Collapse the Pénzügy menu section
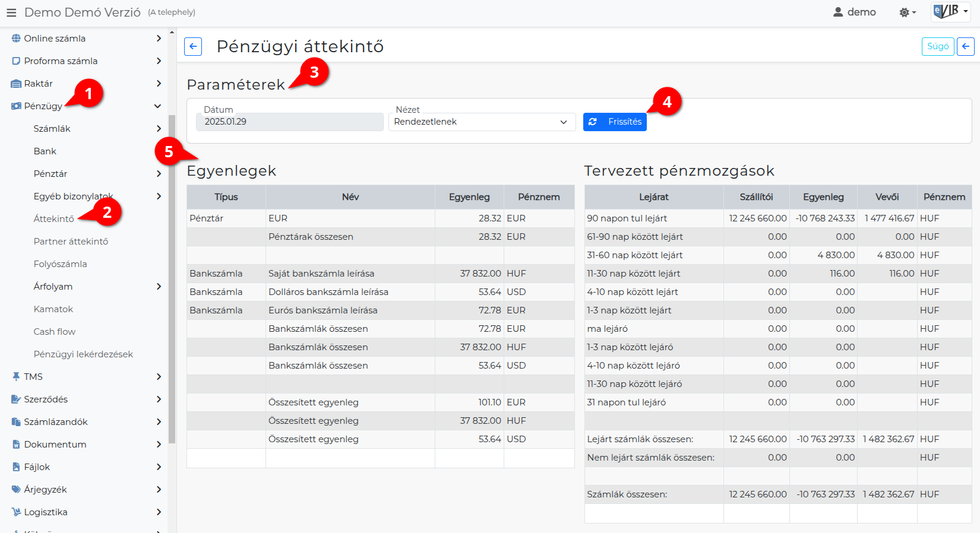 [157, 106]
